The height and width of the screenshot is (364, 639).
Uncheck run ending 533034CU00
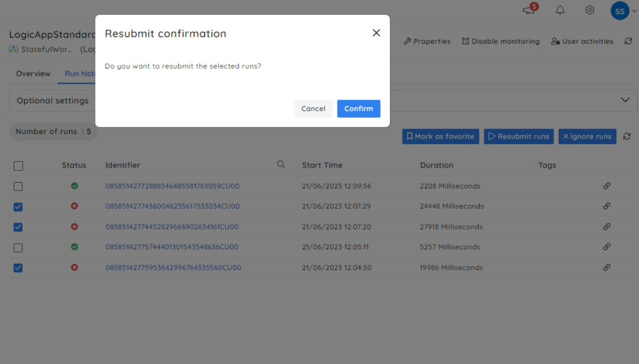[18, 206]
